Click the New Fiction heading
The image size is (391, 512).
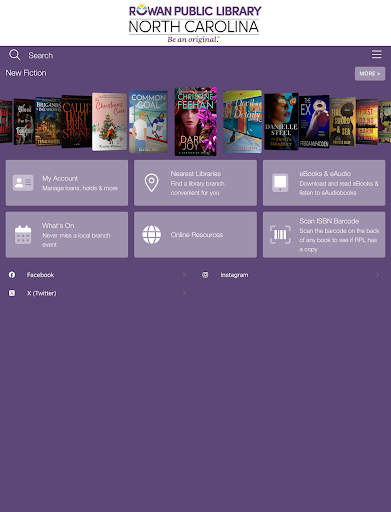[26, 73]
